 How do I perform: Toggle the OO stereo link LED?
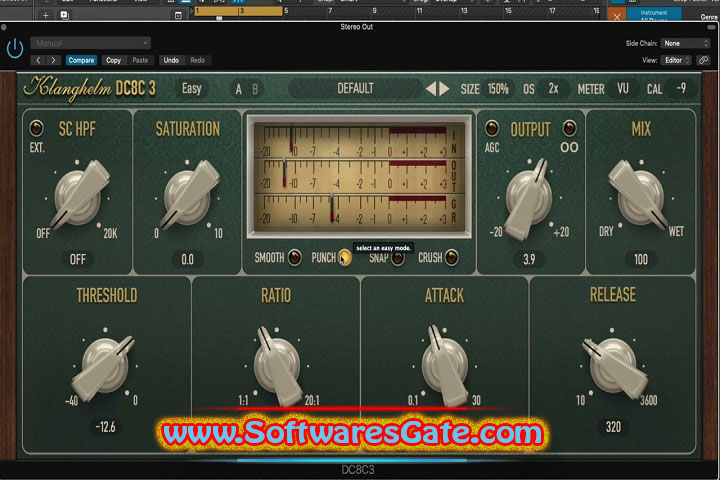tap(569, 128)
